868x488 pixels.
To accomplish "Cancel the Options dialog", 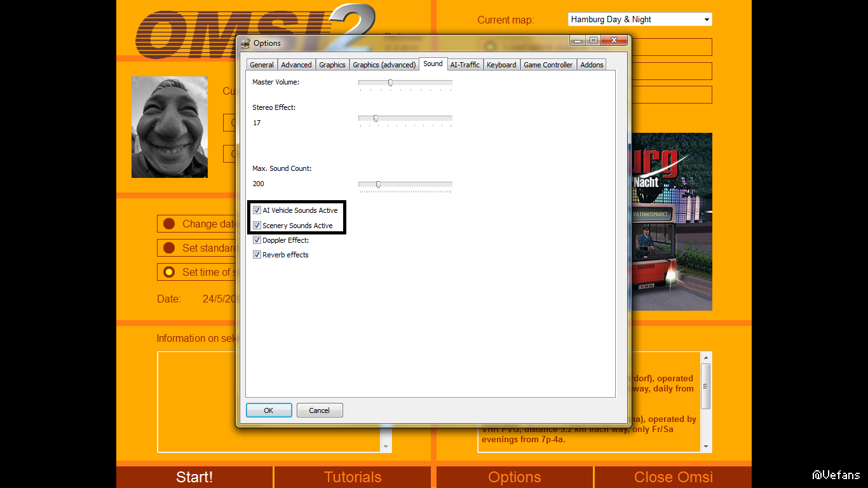I will (320, 410).
